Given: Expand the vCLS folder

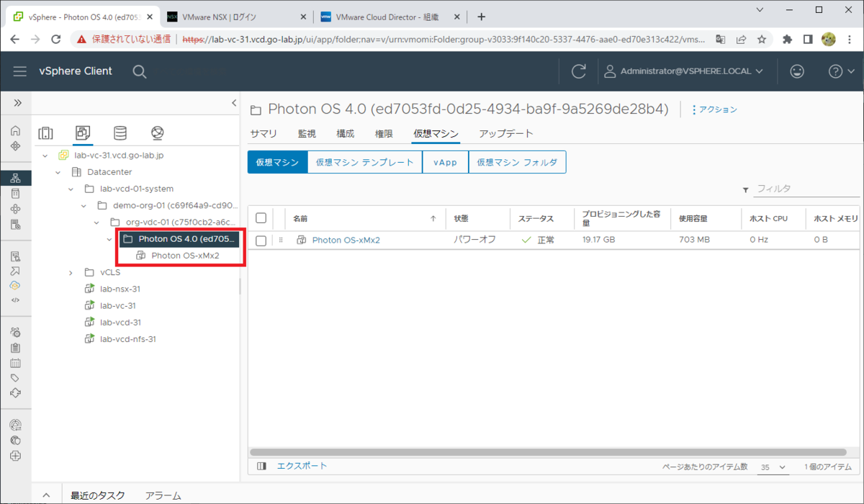Looking at the screenshot, I should 71,273.
